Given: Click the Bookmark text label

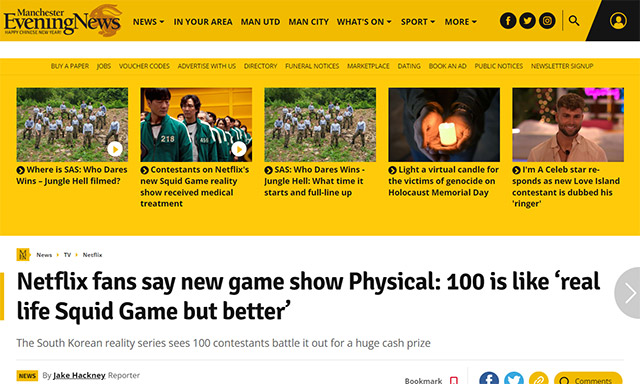Looking at the screenshot, I should 423,380.
